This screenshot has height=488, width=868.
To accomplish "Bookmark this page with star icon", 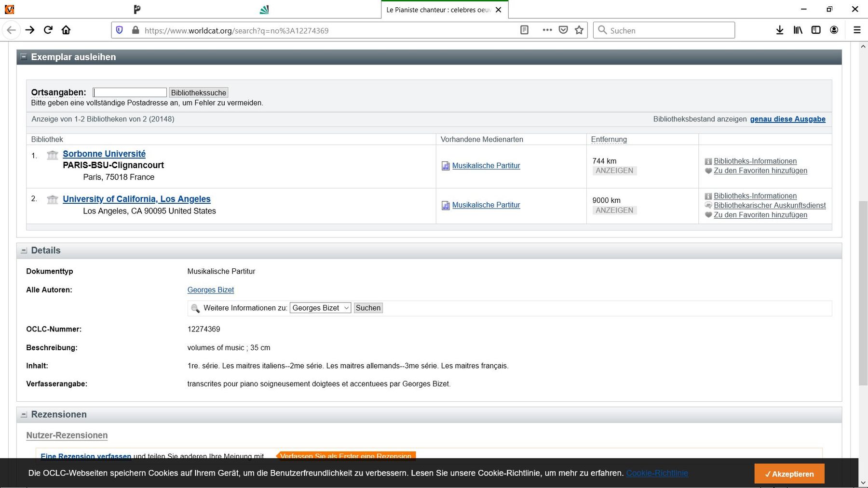I will [579, 30].
